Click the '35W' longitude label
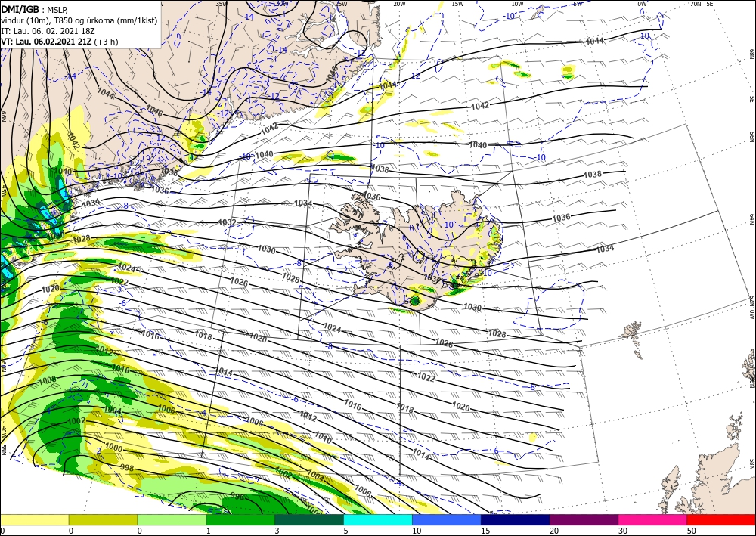756x536 pixels. (x=222, y=4)
